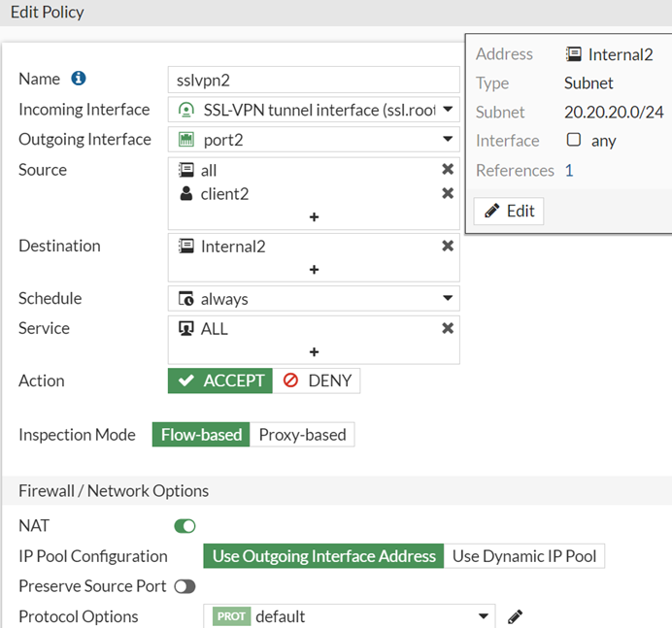Open the References count link
The height and width of the screenshot is (628, 672).
(569, 171)
